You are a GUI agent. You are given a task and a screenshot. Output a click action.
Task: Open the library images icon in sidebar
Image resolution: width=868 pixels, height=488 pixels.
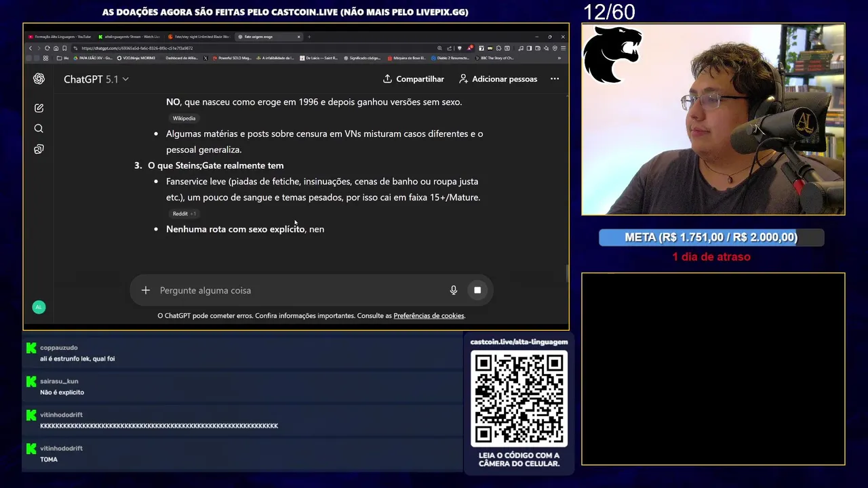tap(39, 149)
